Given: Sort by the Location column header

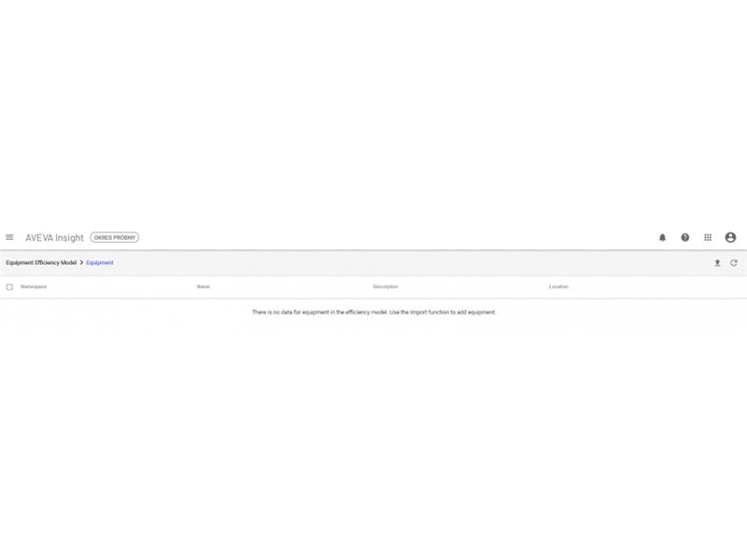Looking at the screenshot, I should pyautogui.click(x=558, y=287).
